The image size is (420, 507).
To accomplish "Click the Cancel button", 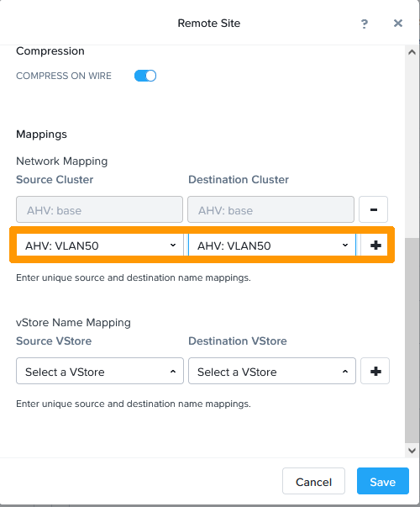I will click(x=313, y=481).
